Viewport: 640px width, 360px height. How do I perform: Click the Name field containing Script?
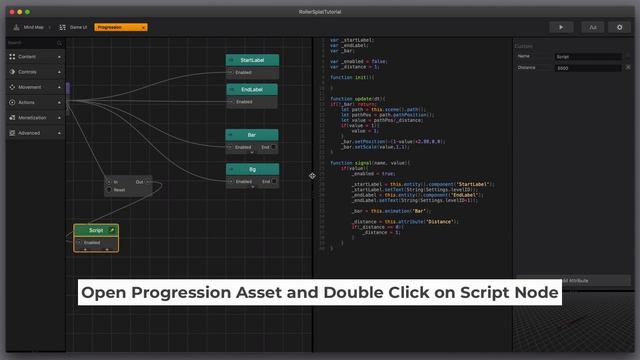tap(588, 57)
